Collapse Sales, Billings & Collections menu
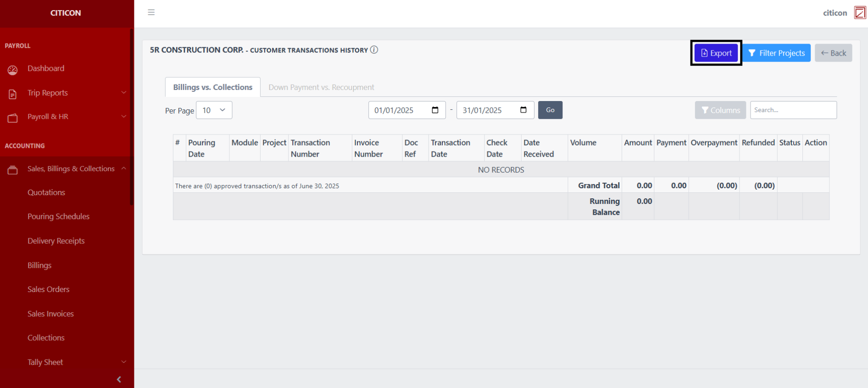Screen dimensions: 868x388 pos(123,169)
